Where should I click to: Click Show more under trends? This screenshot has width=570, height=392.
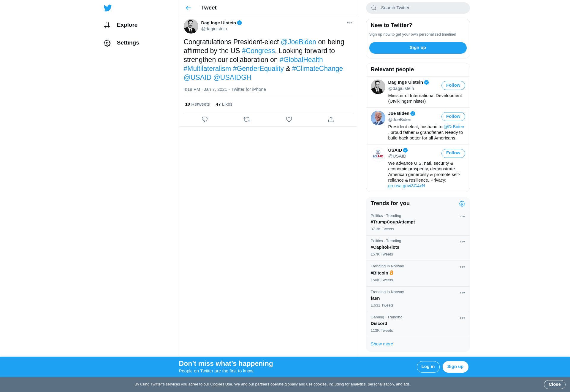(382, 344)
